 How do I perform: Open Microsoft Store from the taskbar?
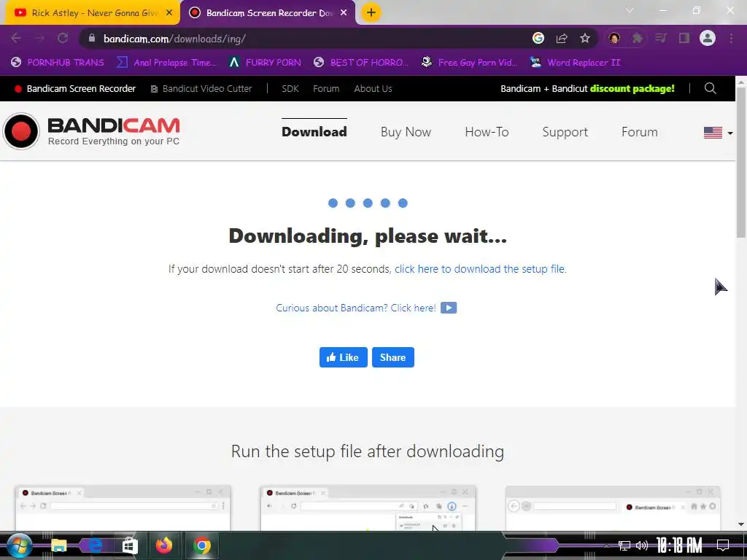point(130,545)
